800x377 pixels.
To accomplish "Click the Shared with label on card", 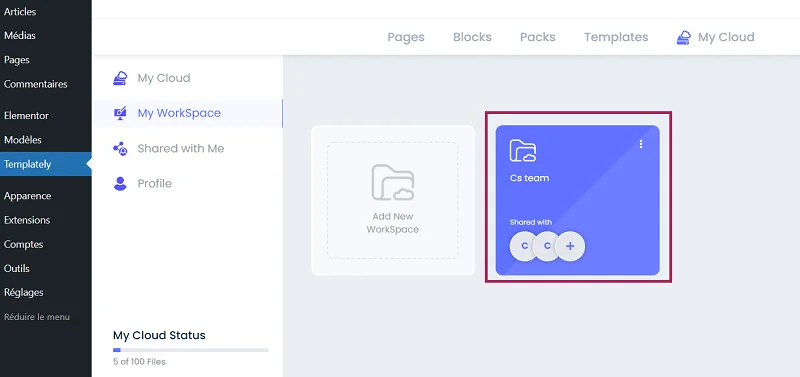I will point(531,222).
